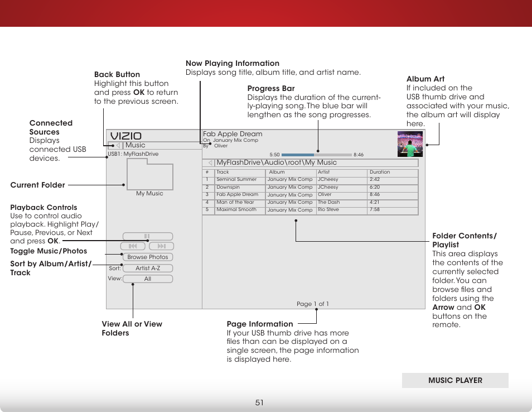532x412 pixels.
Task: Click the Track column header
Action: 223,172
